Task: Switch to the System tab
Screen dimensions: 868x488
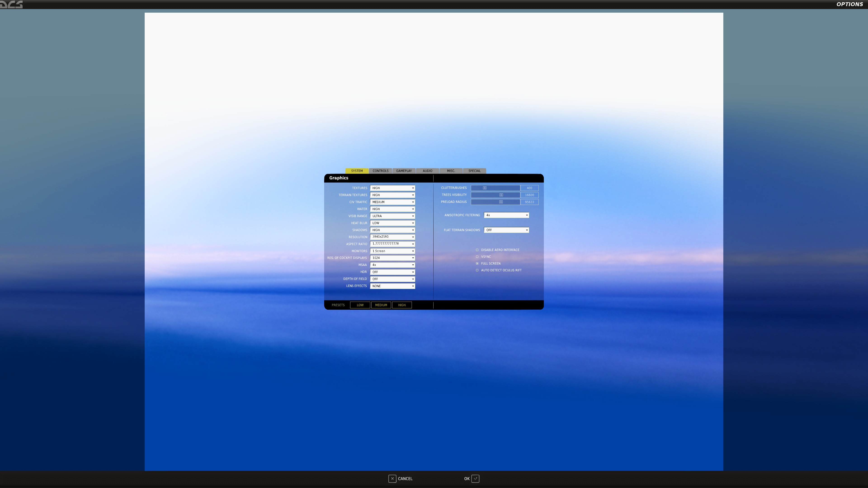Action: [357, 171]
